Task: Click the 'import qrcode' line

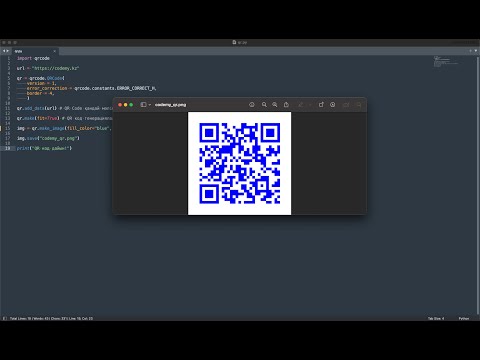Action: tap(33, 58)
